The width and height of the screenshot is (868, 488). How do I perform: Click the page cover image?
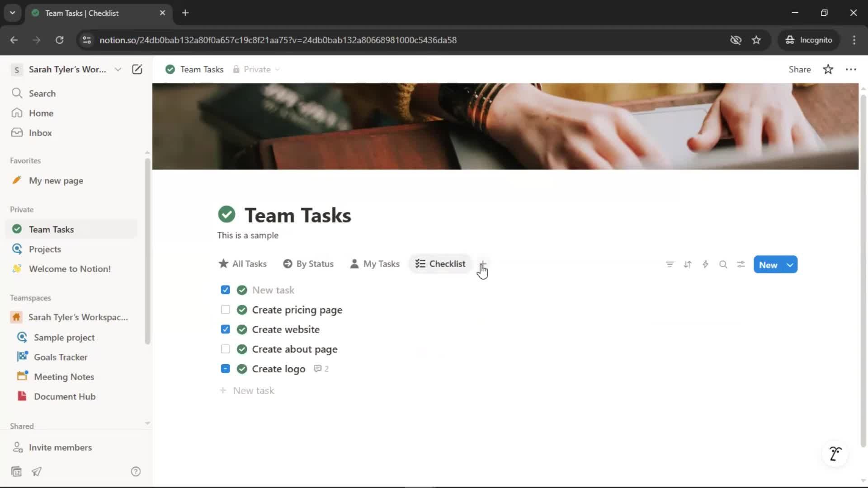505,127
